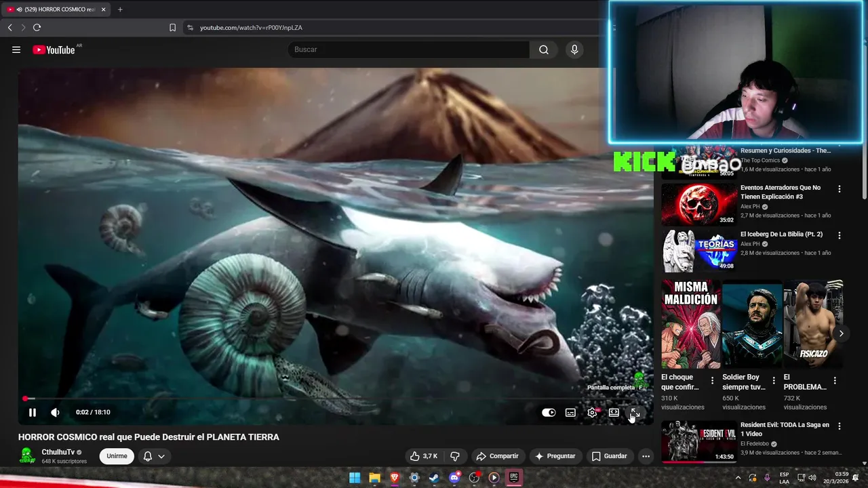
Task: Toggle subtitles in the video player
Action: pos(570,412)
